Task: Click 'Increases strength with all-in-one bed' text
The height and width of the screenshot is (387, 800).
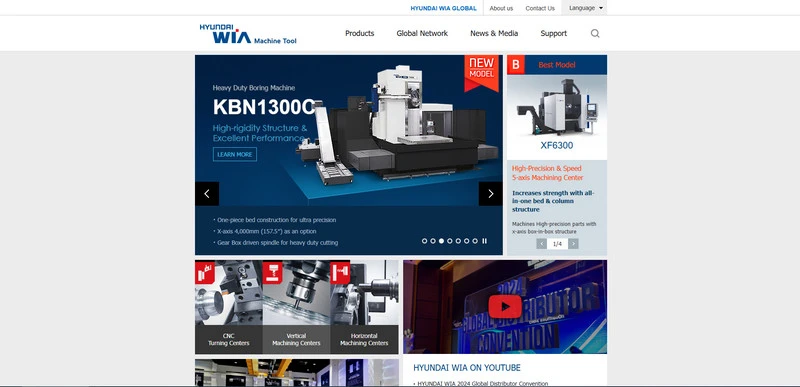Action: click(x=553, y=201)
